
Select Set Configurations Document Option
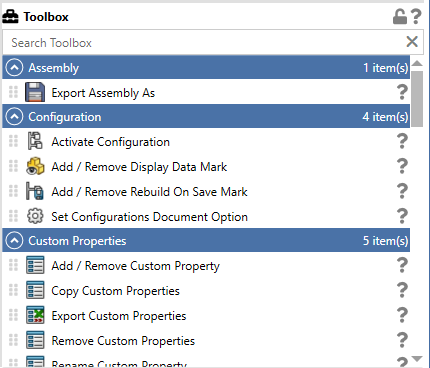pos(149,217)
